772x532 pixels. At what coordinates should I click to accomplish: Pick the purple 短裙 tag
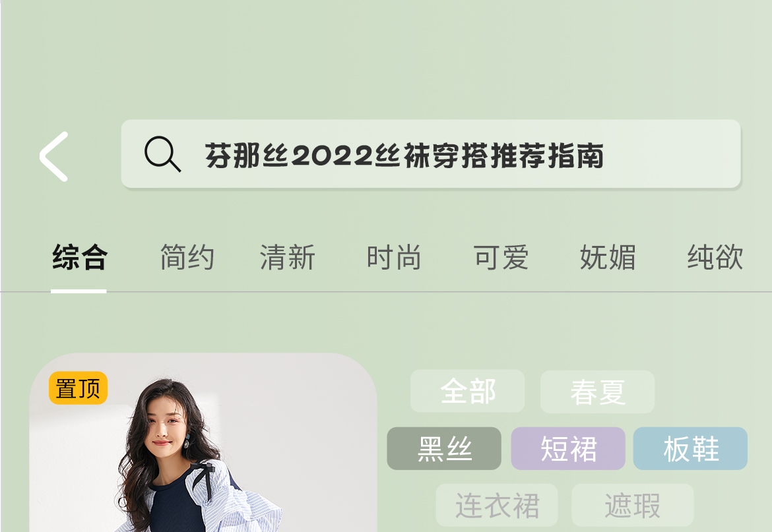(x=568, y=448)
